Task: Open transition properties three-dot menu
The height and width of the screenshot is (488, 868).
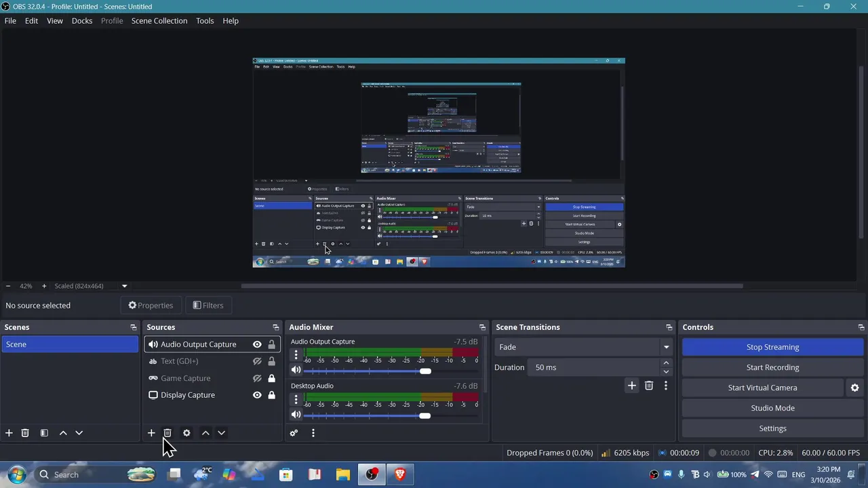Action: point(665,386)
